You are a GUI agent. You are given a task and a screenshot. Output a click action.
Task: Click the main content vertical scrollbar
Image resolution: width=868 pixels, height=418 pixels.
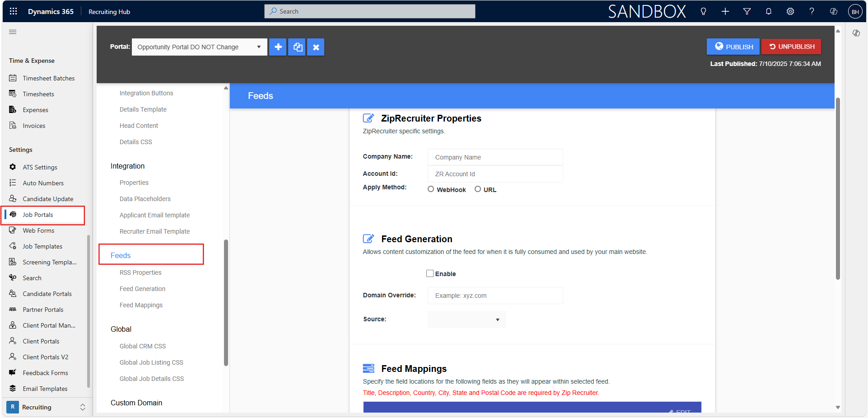838,188
